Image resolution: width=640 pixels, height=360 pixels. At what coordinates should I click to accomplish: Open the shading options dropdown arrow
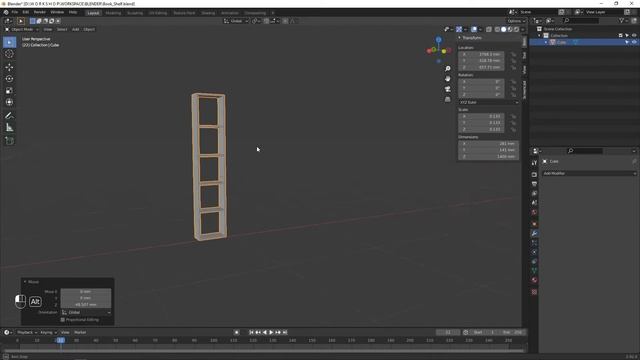coord(522,29)
